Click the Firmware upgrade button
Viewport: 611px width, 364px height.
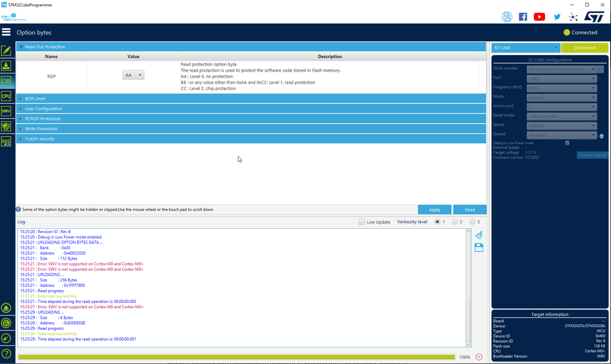(592, 155)
